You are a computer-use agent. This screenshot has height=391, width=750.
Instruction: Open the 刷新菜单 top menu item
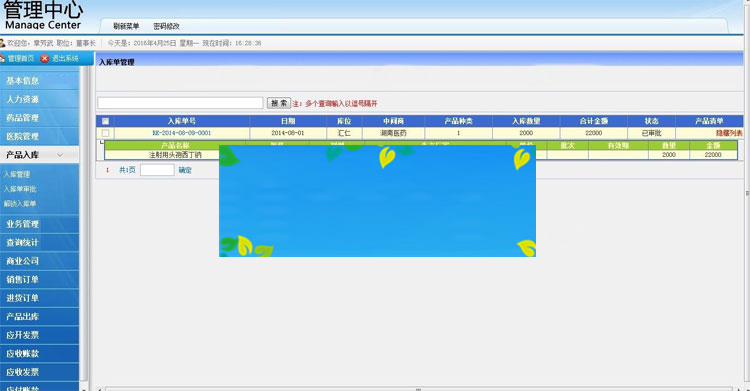click(x=126, y=26)
